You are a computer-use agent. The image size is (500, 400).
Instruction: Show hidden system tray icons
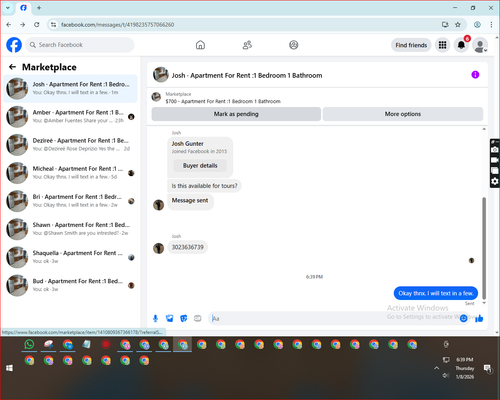point(436,368)
